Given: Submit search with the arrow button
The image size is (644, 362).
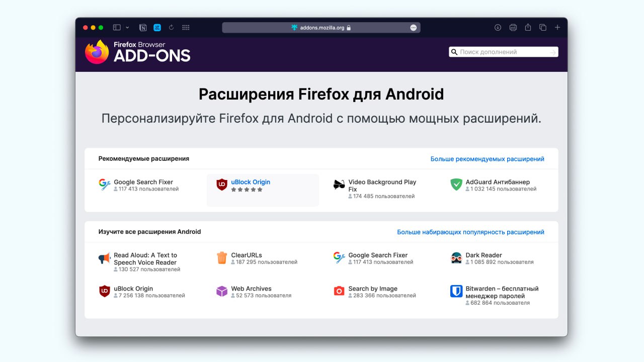Looking at the screenshot, I should [553, 52].
